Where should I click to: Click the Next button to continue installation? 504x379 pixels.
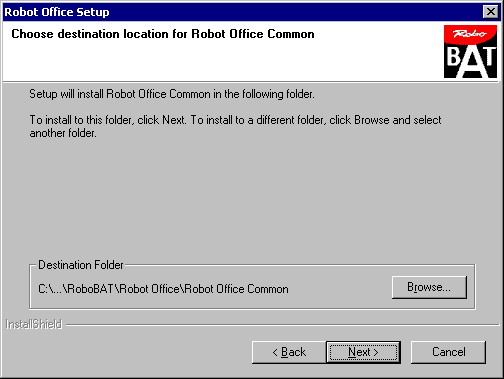click(x=363, y=352)
